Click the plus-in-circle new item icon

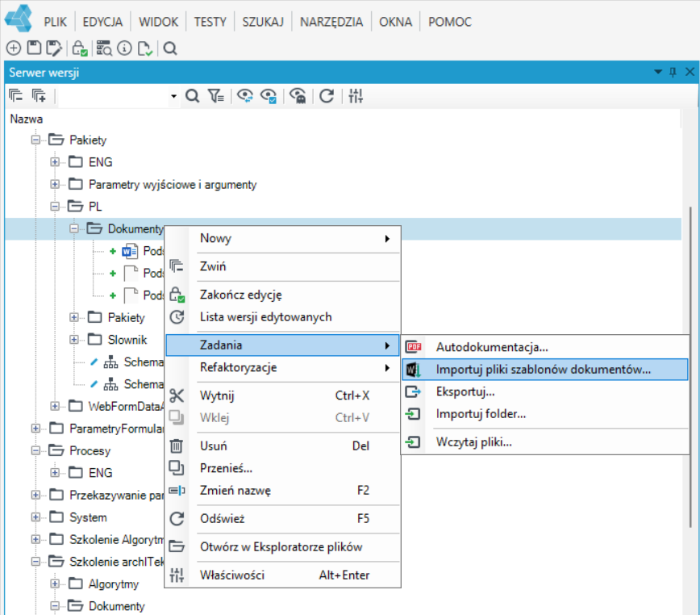pos(14,48)
